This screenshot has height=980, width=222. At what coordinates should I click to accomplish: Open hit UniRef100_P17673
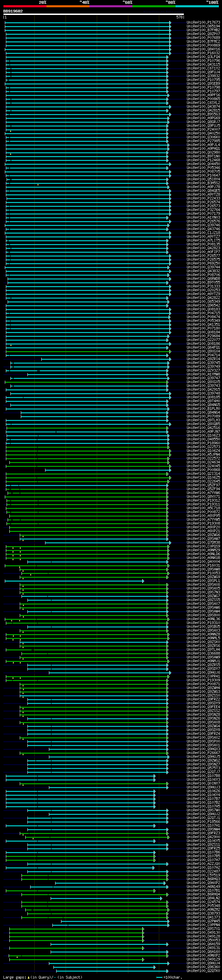pyautogui.click(x=203, y=23)
